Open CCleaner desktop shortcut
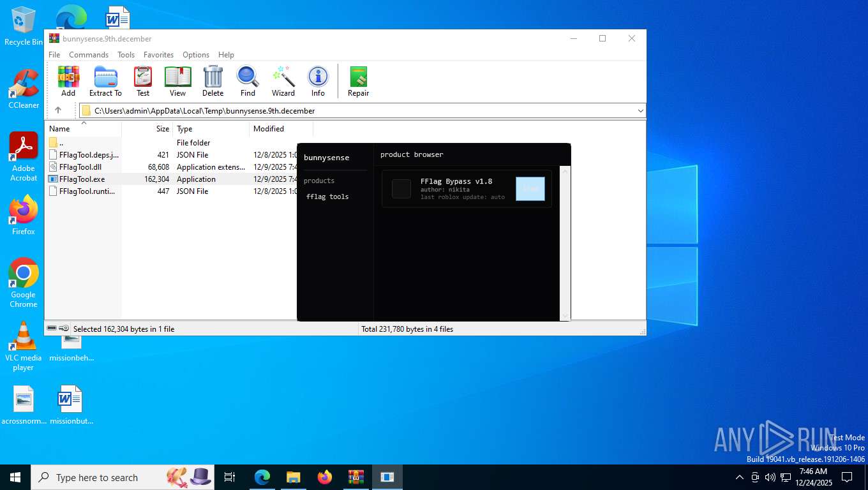Screen dimensions: 868x490 (x=24, y=89)
